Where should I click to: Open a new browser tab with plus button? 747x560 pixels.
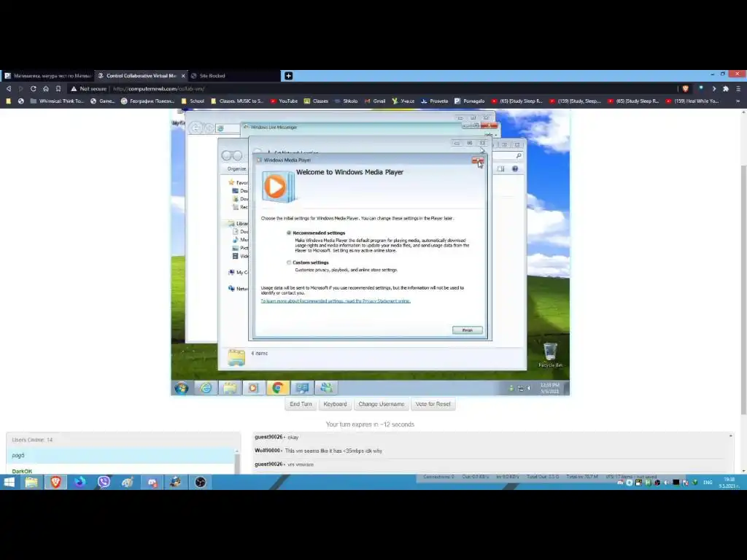tap(288, 76)
